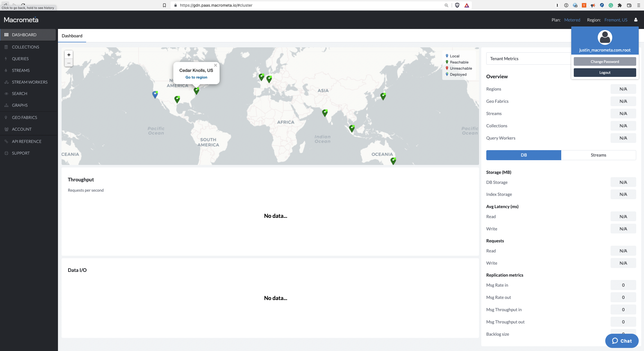Screen dimensions: 644x351
Task: Click the user avatar in profile menu
Action: tap(605, 37)
